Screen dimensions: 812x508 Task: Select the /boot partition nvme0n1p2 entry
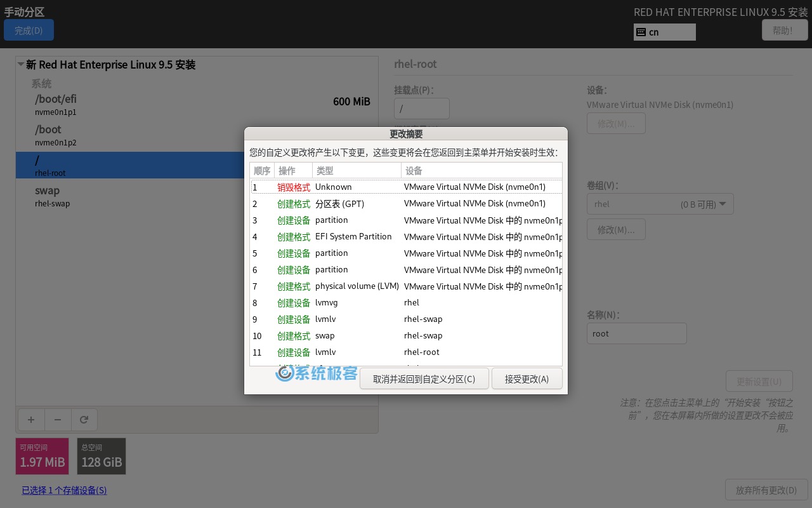click(x=197, y=135)
